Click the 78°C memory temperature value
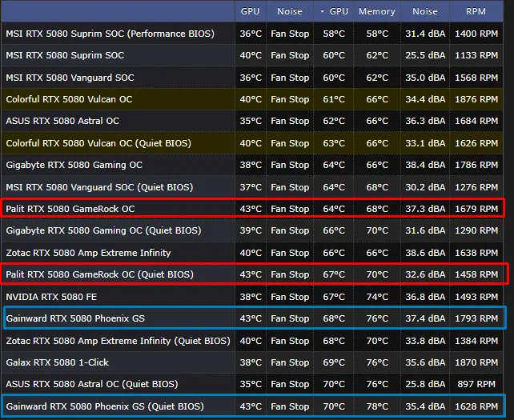Screen dimensions: 514x420 pos(377,406)
